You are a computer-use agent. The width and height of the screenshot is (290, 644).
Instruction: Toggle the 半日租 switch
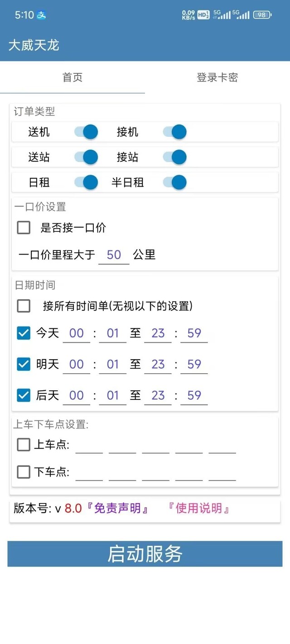(x=174, y=183)
